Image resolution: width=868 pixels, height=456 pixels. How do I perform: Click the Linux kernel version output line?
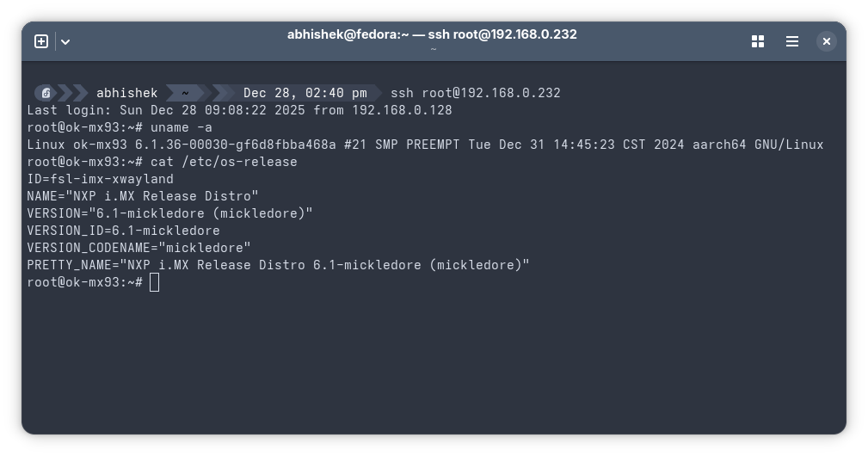(x=425, y=145)
